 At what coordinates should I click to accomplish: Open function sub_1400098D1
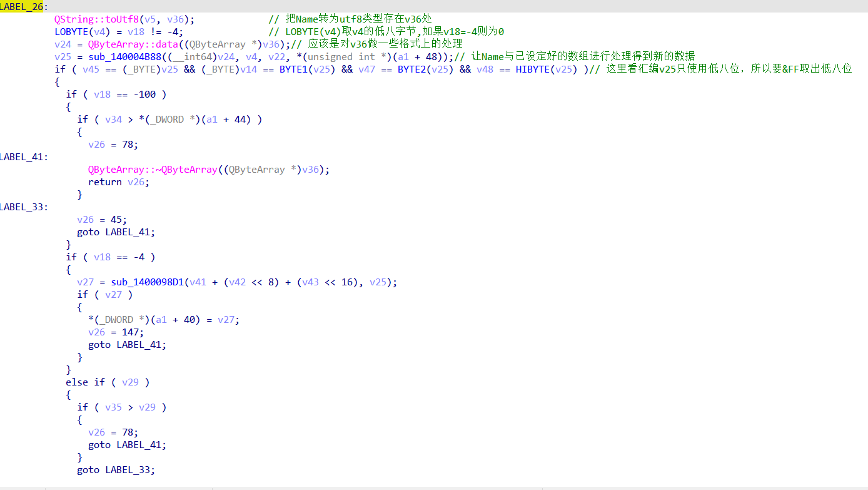coord(148,282)
